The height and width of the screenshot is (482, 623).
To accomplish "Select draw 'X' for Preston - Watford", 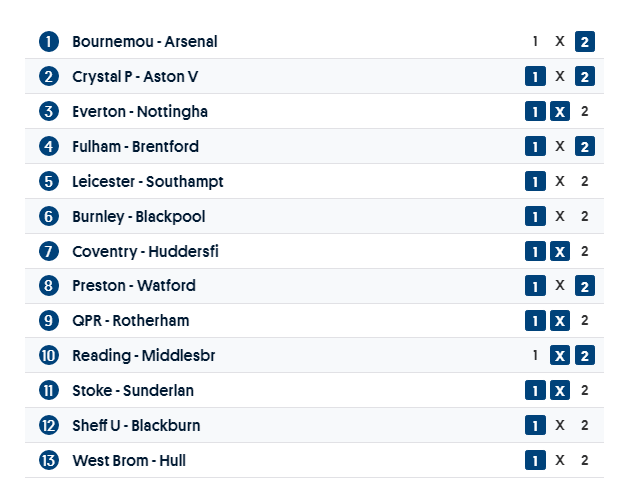I will click(x=560, y=286).
